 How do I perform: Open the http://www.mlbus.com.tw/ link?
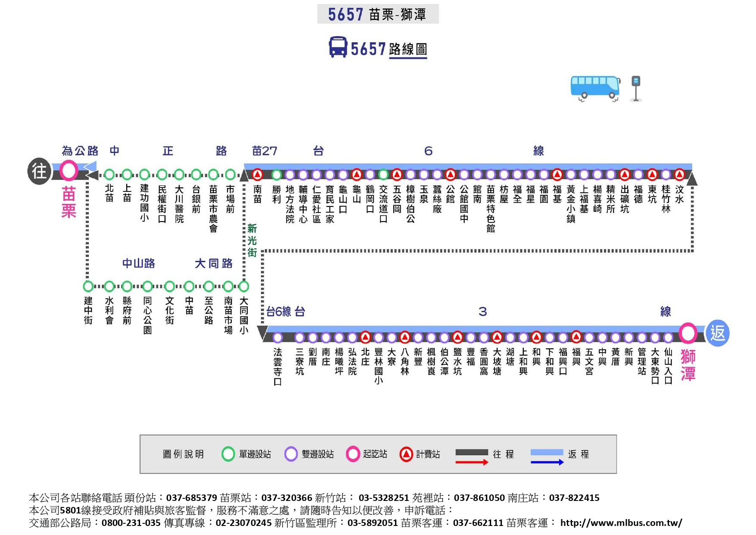(x=621, y=523)
